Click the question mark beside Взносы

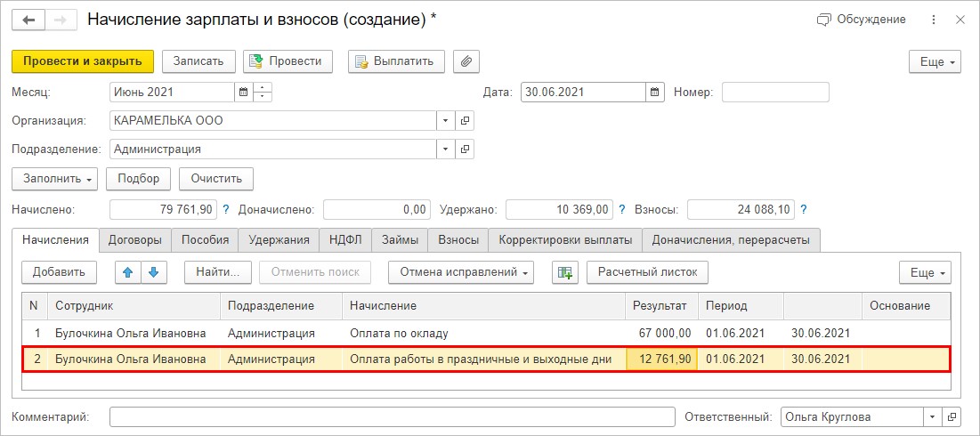[804, 210]
